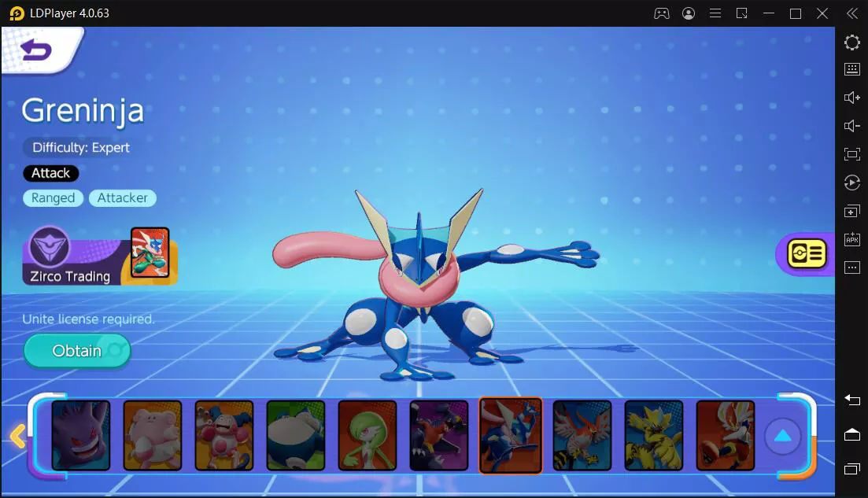
Task: Open LDPlayer settings gear icon
Action: click(x=852, y=42)
